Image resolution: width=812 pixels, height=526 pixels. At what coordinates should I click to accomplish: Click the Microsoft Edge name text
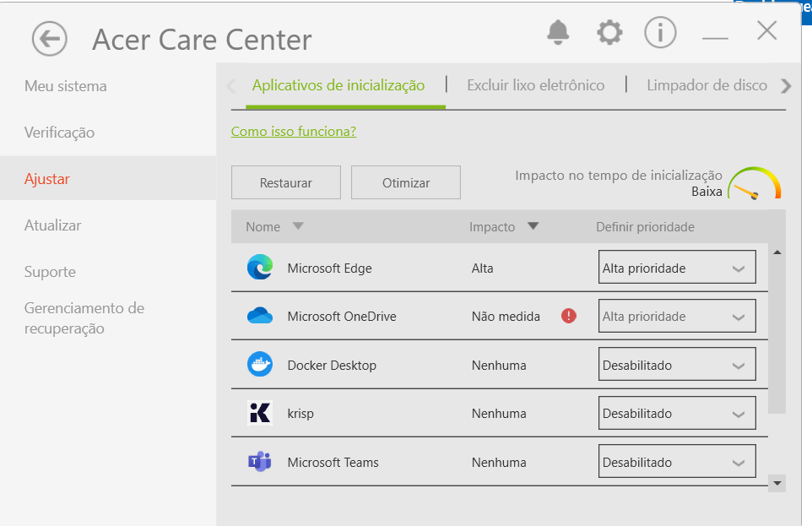point(330,268)
